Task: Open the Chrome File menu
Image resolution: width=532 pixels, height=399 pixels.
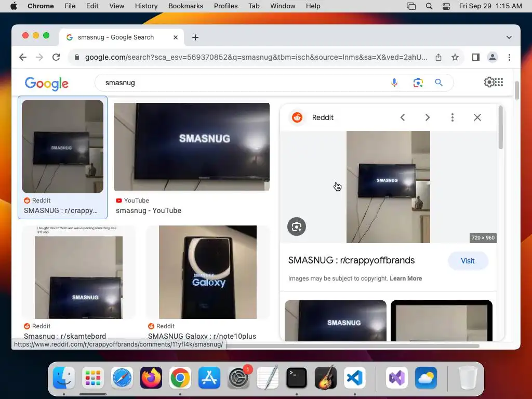Action: tap(70, 6)
